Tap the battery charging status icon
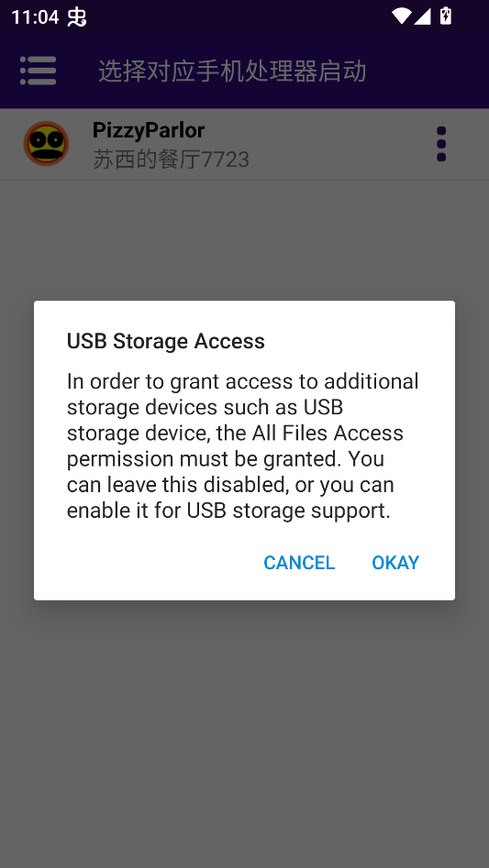The image size is (489, 868). coord(446,16)
